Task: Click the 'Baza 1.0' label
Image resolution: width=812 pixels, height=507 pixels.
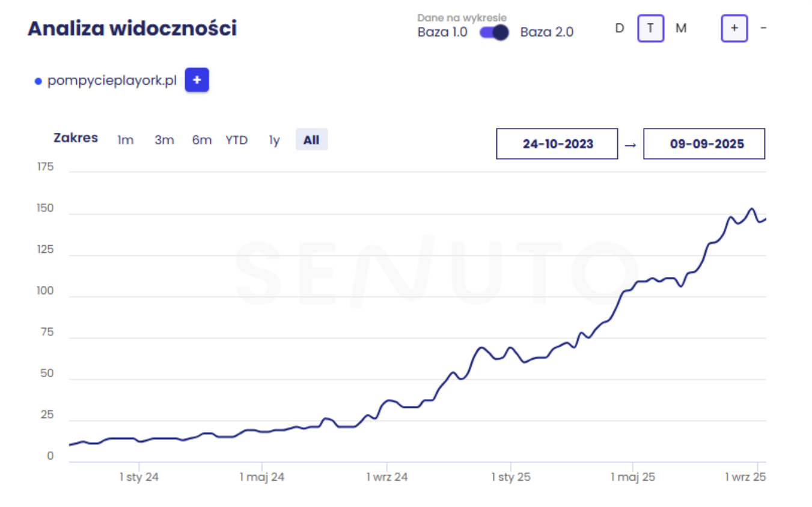Action: click(x=442, y=32)
